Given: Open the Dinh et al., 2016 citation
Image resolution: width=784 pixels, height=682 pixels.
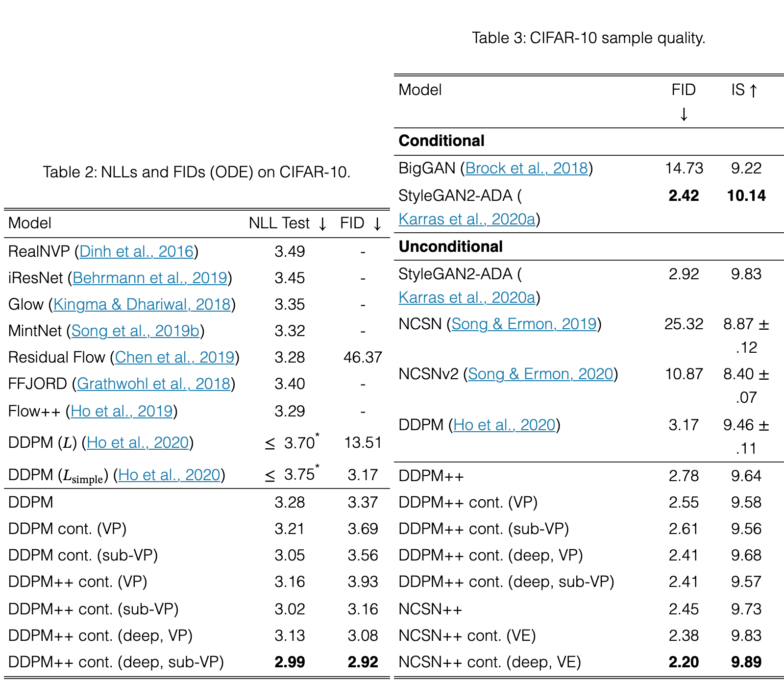Looking at the screenshot, I should (137, 251).
